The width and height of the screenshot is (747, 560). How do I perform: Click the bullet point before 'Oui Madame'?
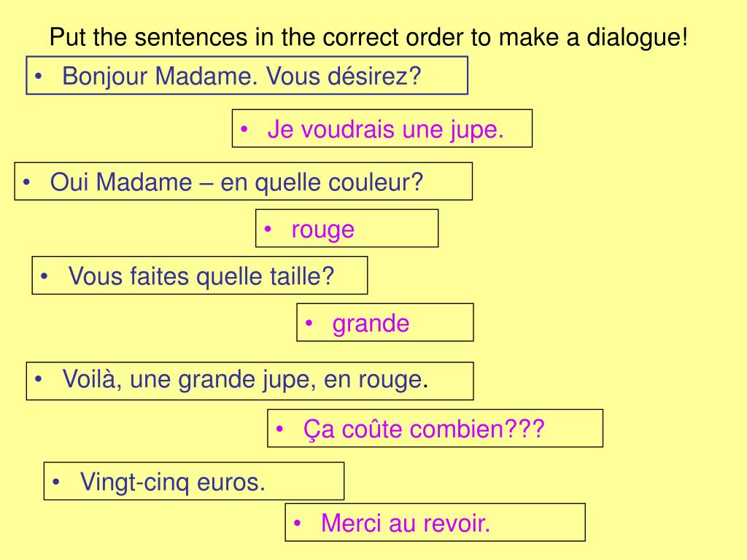pos(27,182)
